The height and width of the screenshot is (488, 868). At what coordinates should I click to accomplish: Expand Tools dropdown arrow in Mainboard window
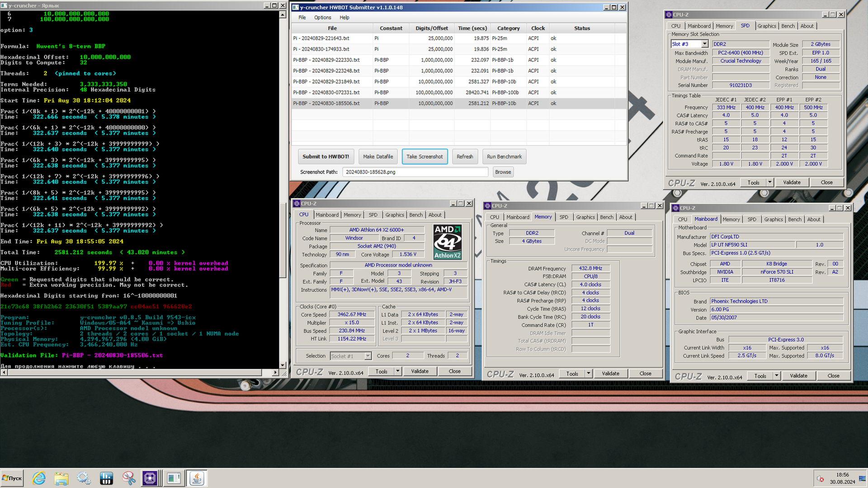tap(777, 376)
